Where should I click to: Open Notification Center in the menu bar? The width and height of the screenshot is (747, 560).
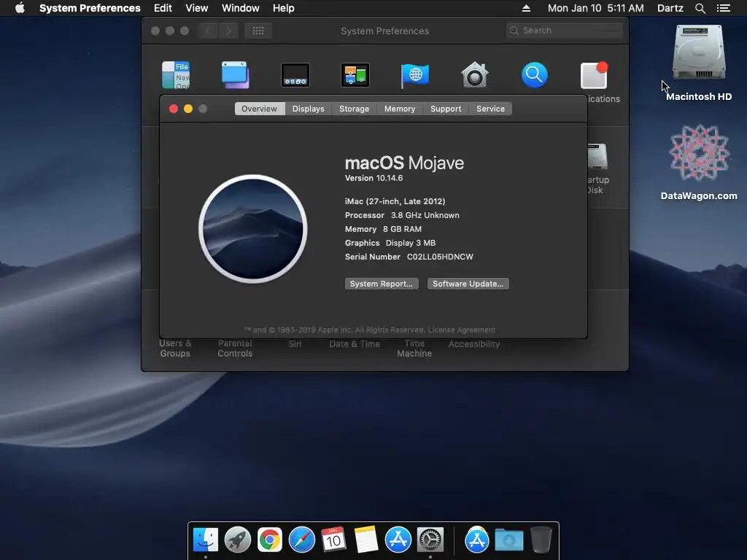pyautogui.click(x=724, y=8)
